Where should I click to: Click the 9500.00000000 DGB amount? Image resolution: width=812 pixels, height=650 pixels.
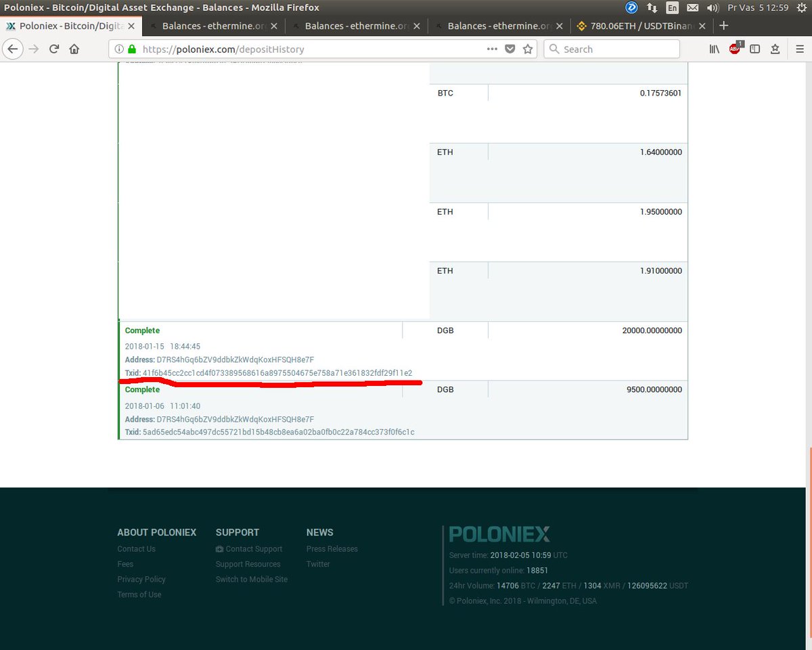[654, 389]
